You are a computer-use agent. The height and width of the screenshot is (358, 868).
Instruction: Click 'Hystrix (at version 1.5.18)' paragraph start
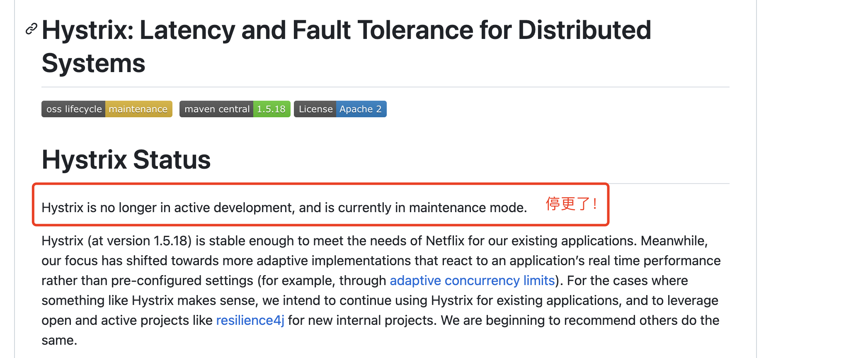point(116,241)
